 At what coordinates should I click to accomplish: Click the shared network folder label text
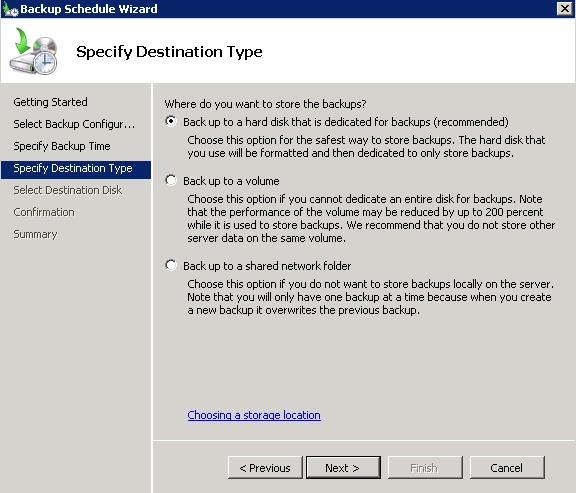tap(267, 266)
